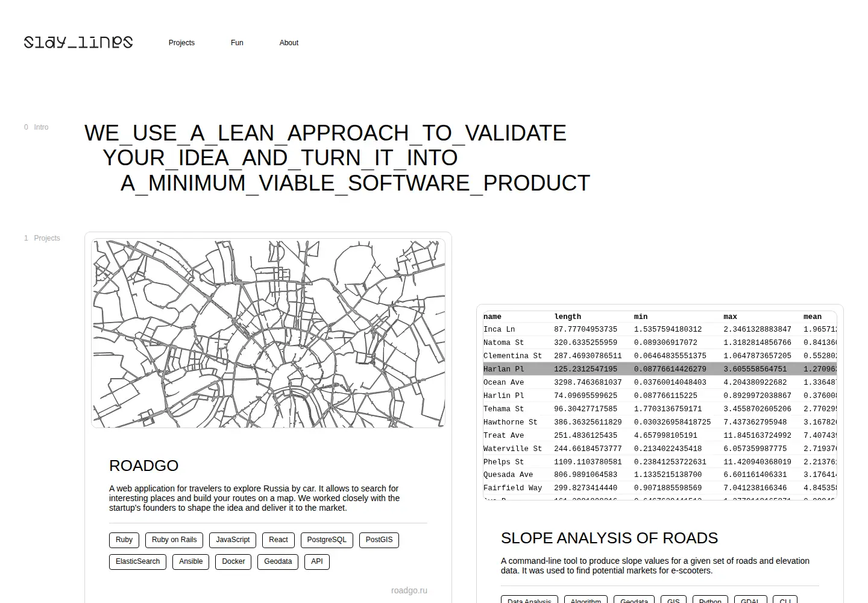Click the Hawthorne St name cell
The image size is (868, 603).
pyautogui.click(x=510, y=422)
